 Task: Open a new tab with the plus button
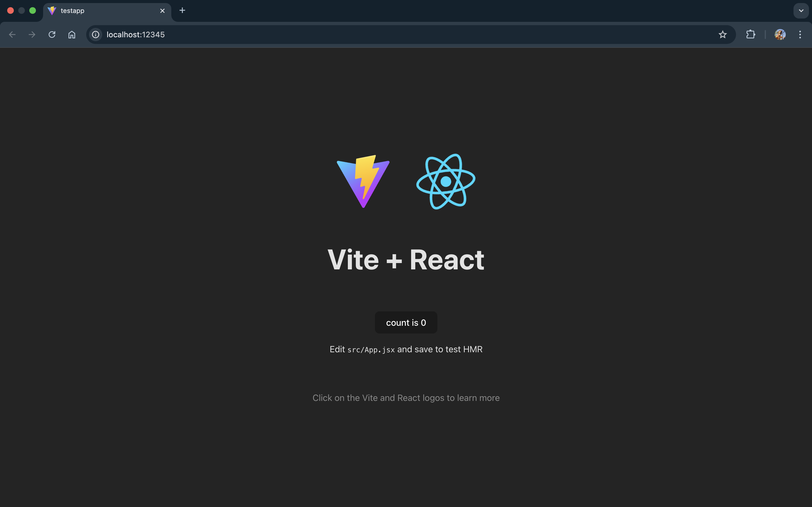coord(182,10)
